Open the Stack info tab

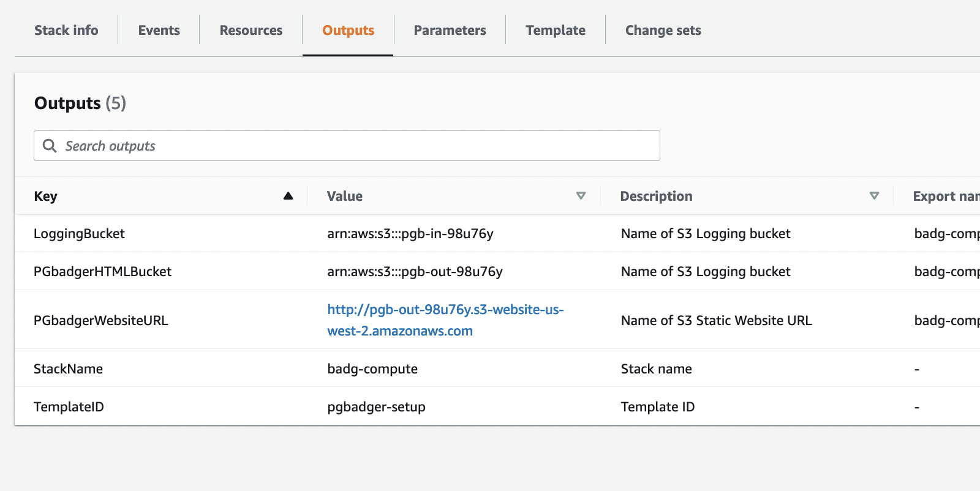(66, 31)
